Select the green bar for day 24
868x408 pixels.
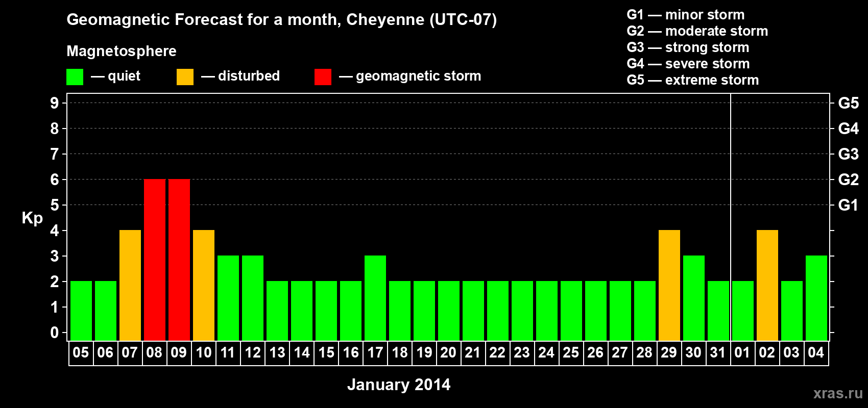click(x=547, y=311)
